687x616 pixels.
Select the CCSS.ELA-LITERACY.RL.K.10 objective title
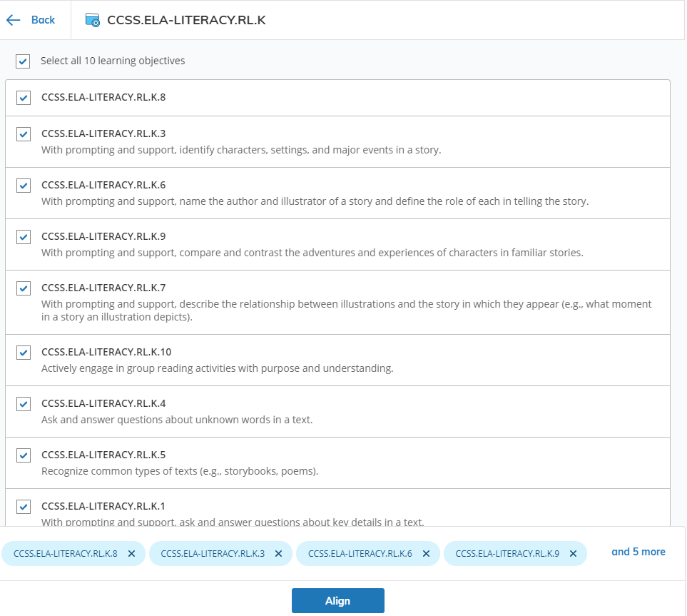click(x=106, y=352)
